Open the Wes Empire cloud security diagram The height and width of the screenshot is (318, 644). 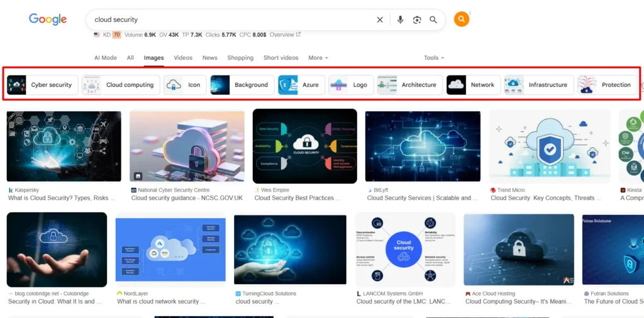(305, 146)
